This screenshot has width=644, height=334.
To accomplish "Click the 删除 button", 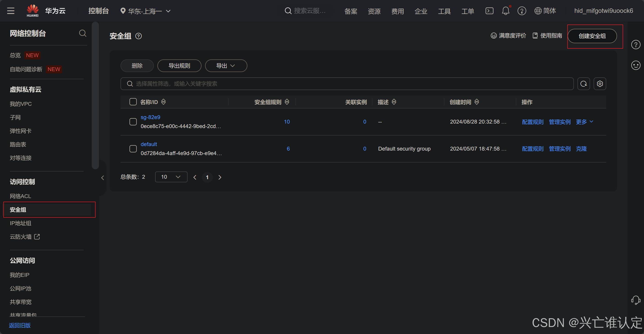I will 137,66.
